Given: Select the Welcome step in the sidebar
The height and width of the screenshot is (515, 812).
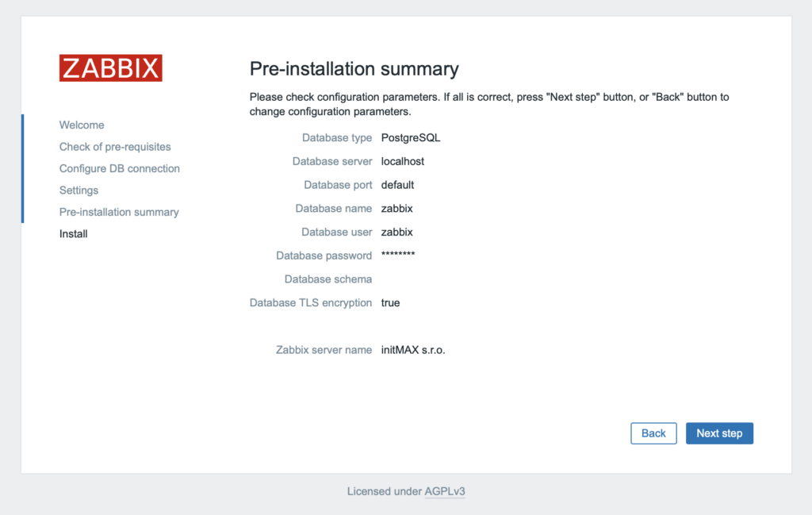Looking at the screenshot, I should (x=81, y=125).
